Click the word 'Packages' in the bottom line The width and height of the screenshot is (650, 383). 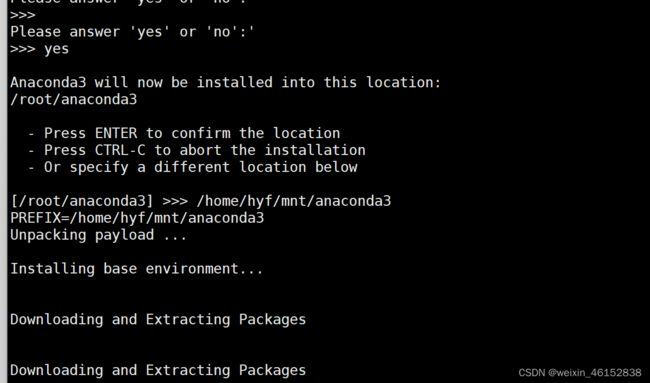pos(272,370)
